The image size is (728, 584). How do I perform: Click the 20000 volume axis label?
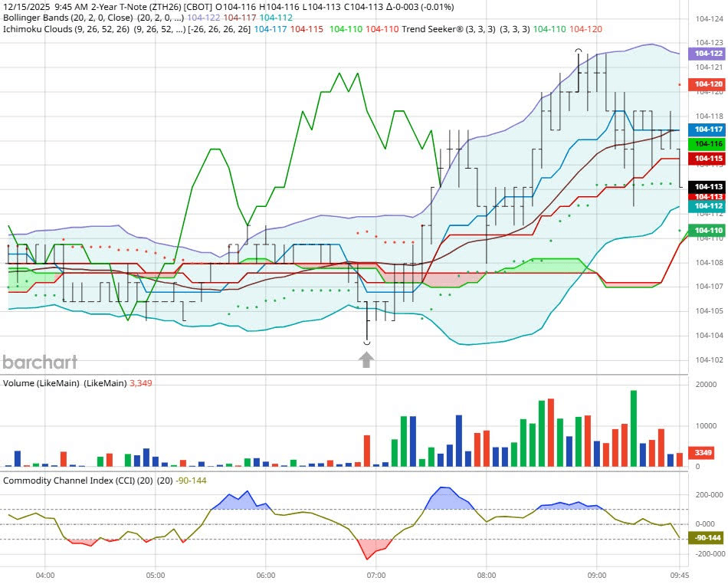[x=706, y=385]
